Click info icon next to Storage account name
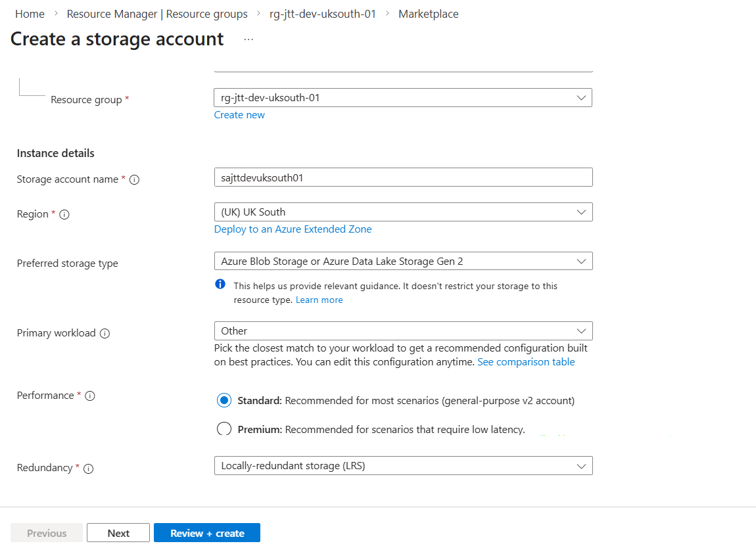 (134, 179)
